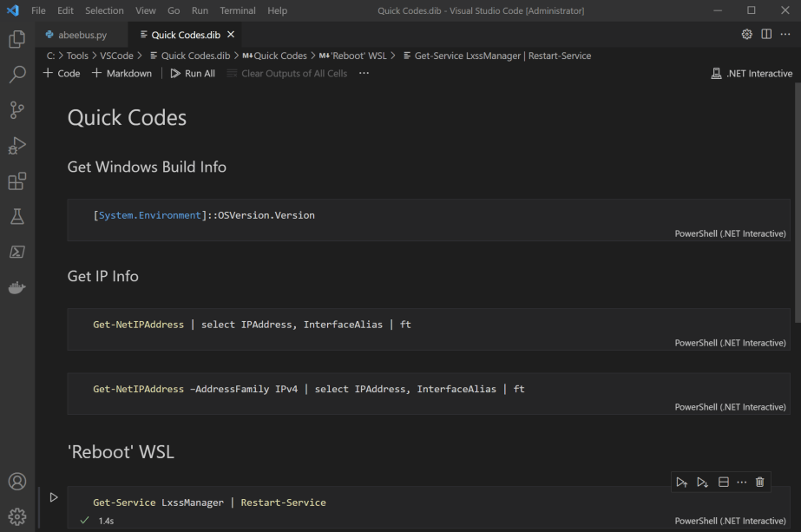Execute the current cell and below
The height and width of the screenshot is (532, 801).
point(701,482)
